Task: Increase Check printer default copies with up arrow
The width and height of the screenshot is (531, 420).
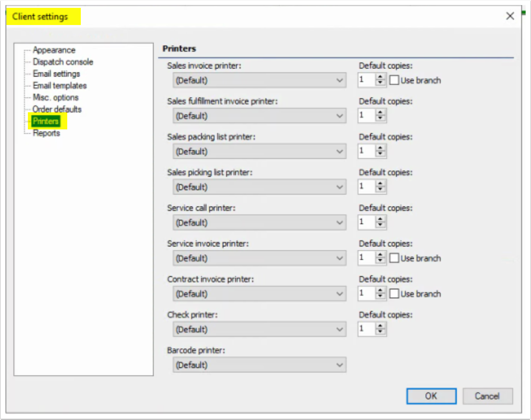Action: pos(380,326)
